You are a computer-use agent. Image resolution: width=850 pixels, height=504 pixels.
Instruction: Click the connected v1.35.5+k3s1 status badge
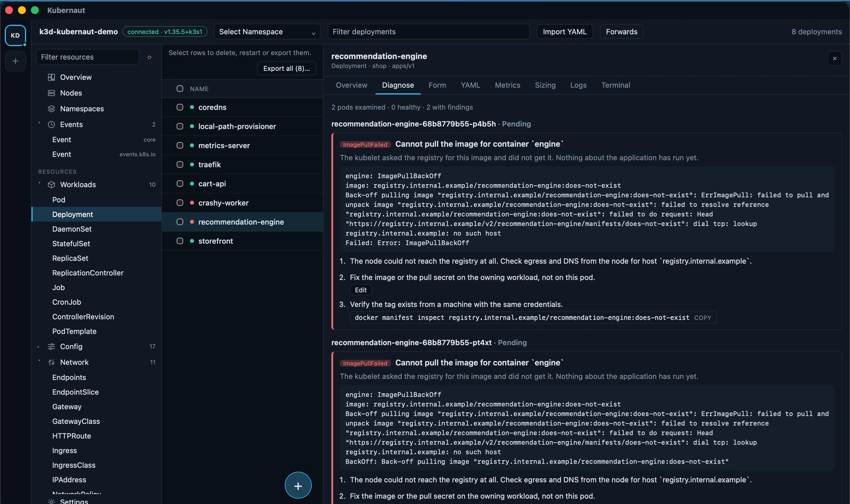click(165, 31)
